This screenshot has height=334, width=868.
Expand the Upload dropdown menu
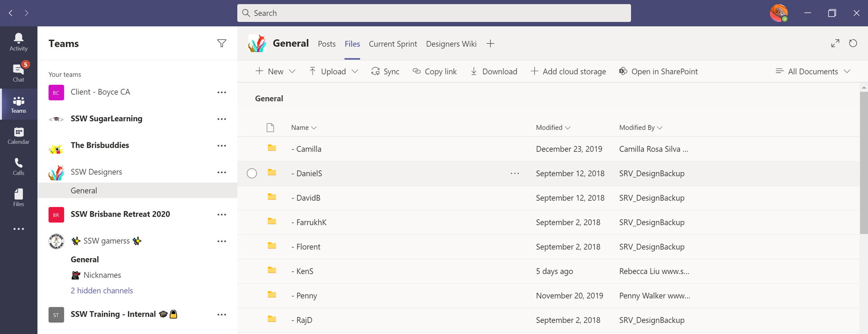point(354,71)
